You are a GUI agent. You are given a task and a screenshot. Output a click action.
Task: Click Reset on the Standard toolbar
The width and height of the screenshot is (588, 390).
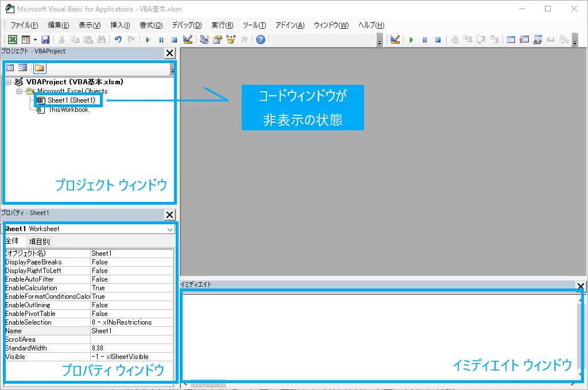[x=174, y=40]
